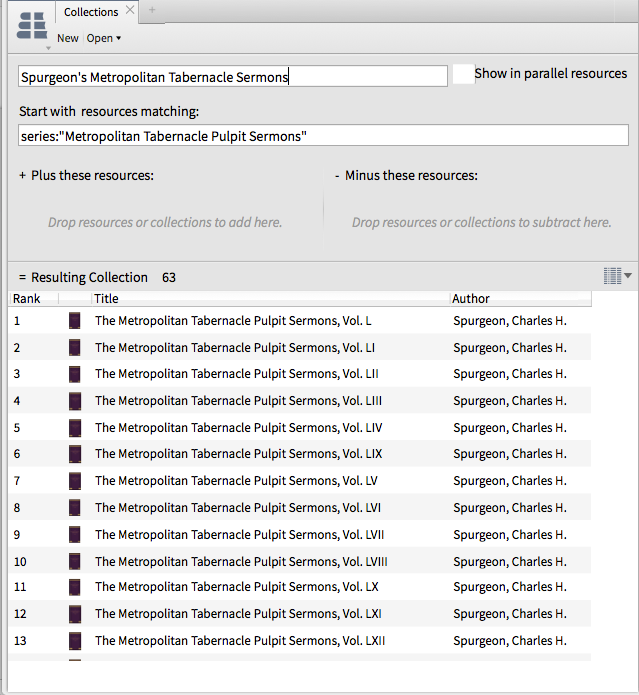The image size is (639, 695).
Task: Click book icon for Vol. LIX
Action: pos(75,454)
